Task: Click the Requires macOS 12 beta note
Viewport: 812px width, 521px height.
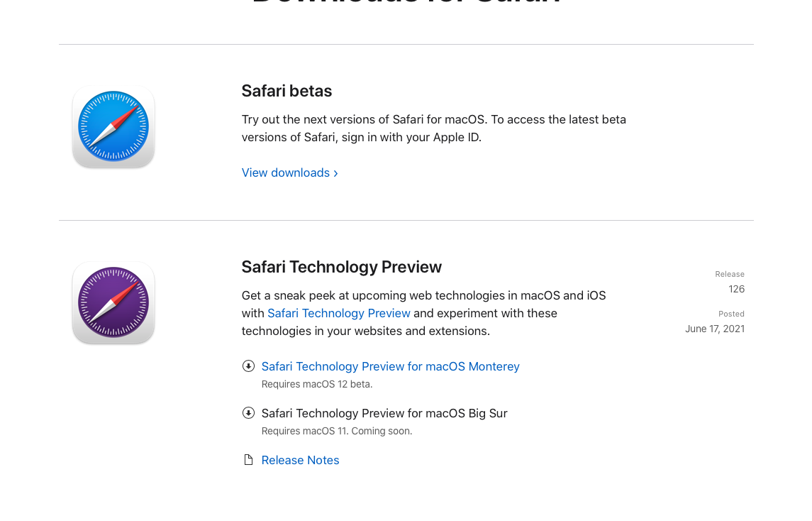Action: [317, 384]
